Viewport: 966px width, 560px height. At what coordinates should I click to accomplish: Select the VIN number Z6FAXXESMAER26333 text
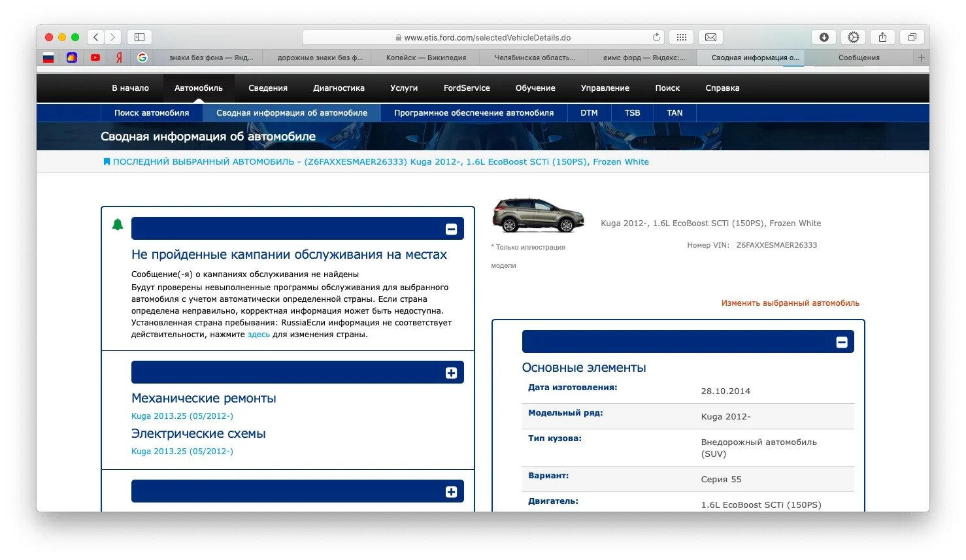pyautogui.click(x=776, y=245)
